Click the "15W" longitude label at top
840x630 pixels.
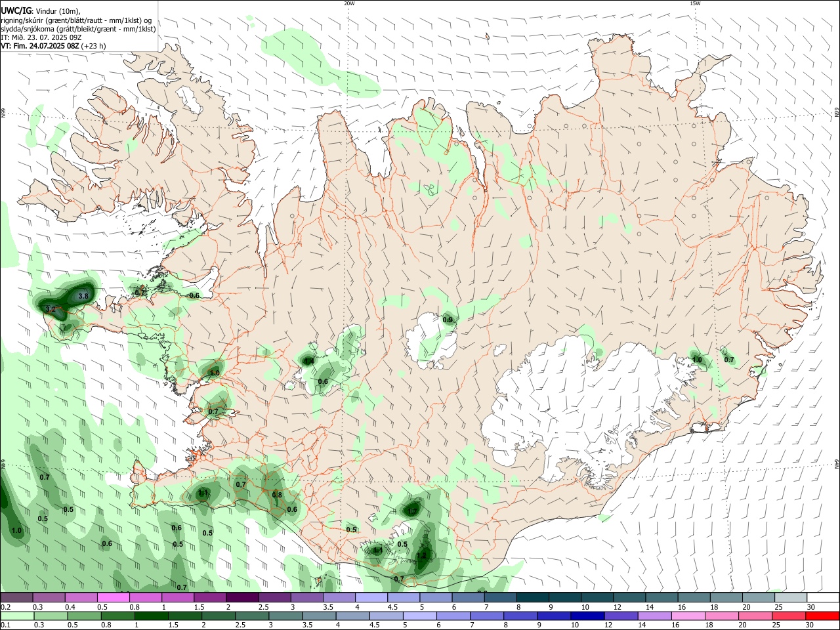(695, 3)
